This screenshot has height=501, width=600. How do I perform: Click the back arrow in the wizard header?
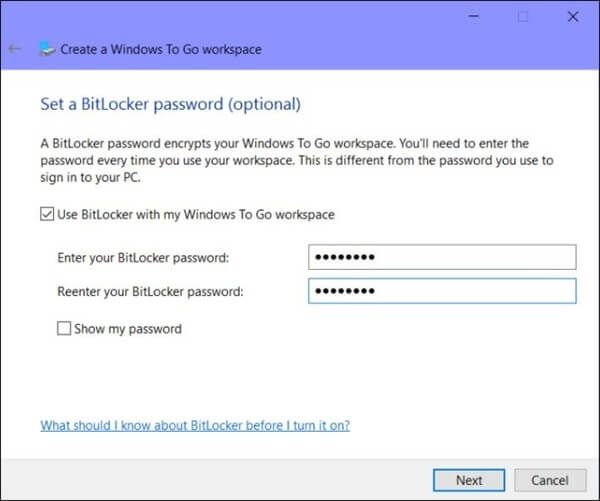[14, 48]
